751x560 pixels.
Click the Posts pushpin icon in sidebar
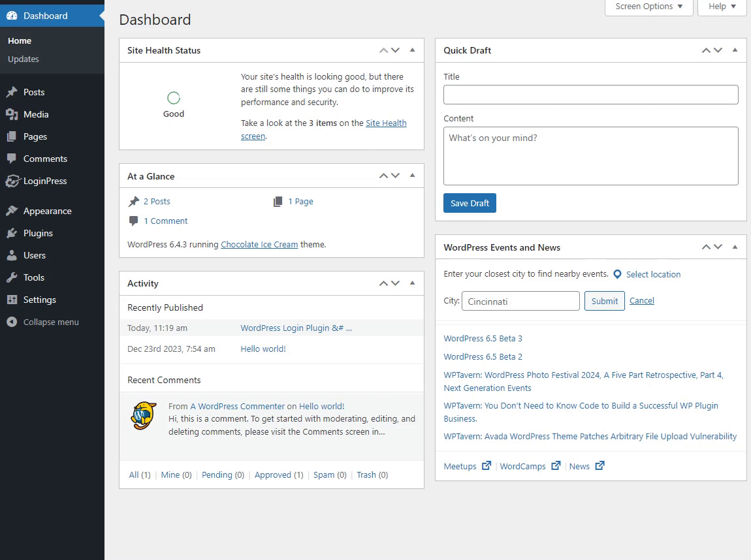12,92
